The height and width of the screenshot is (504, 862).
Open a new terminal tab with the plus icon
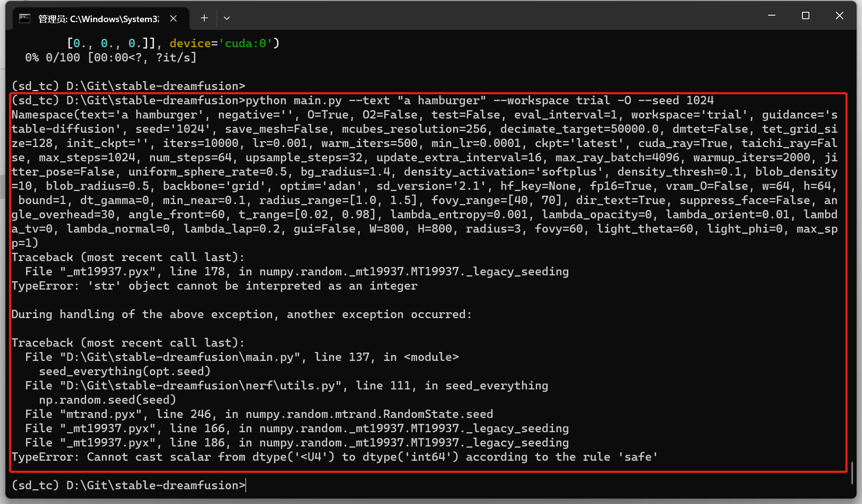tap(204, 18)
